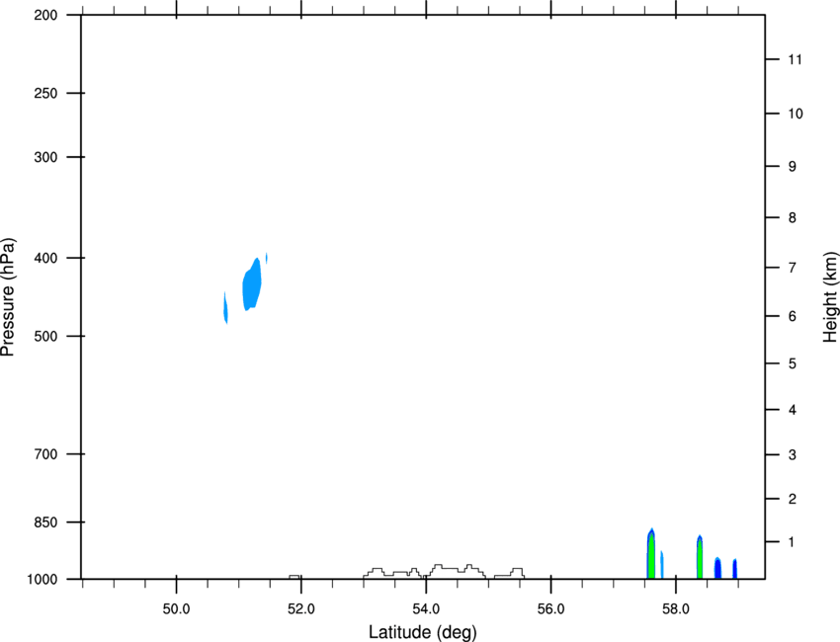
Task: Pick the 10 km height label
Action: (796, 114)
